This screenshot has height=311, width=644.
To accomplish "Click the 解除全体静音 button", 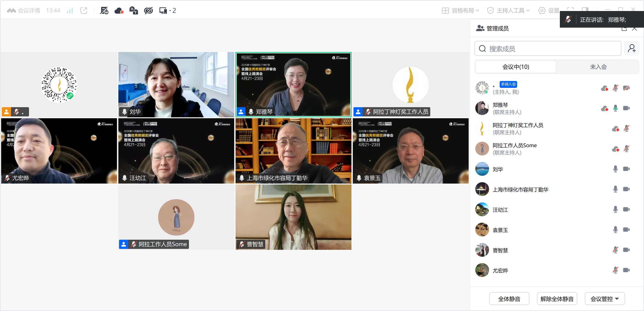I will (557, 299).
